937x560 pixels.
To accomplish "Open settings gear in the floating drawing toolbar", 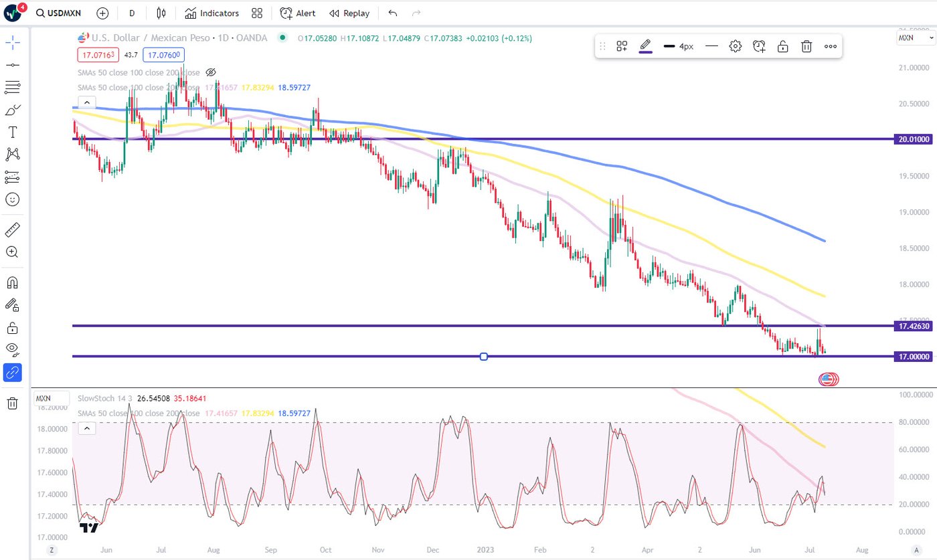I will pos(735,46).
